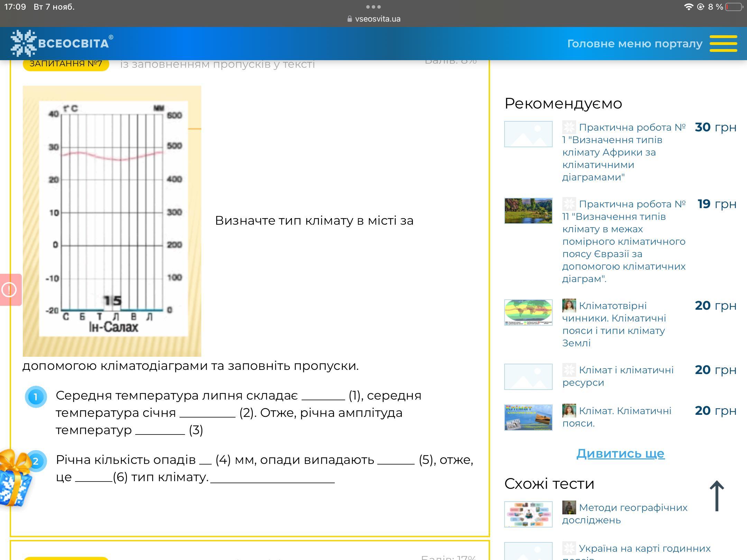Click placeholder thumbnail for Клімат і кліматичні ресурси
Image resolution: width=747 pixels, height=560 pixels.
point(528,377)
